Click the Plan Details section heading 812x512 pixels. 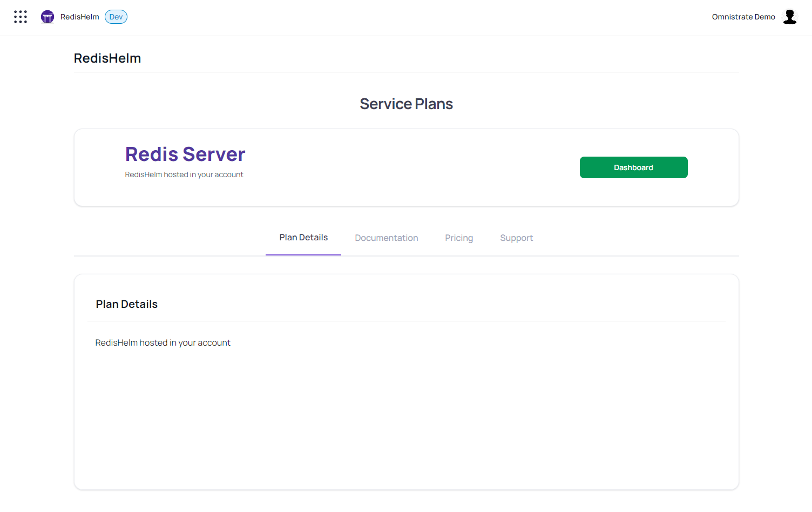coord(127,304)
